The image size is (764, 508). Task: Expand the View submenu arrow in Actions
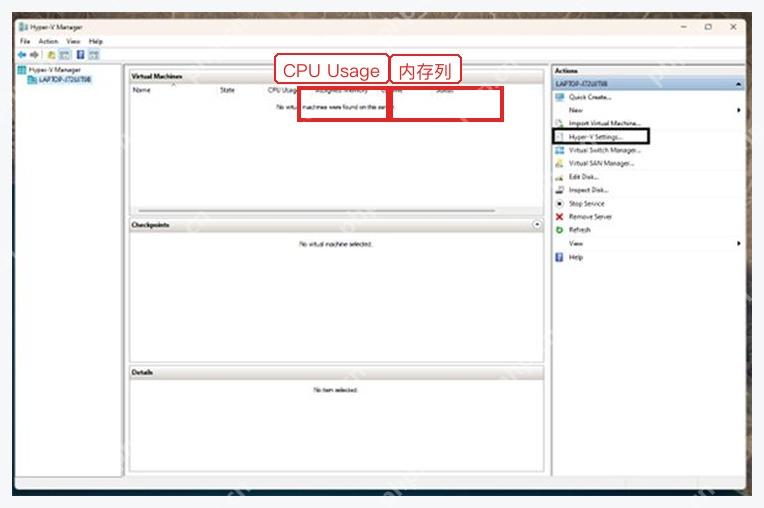pyautogui.click(x=739, y=244)
